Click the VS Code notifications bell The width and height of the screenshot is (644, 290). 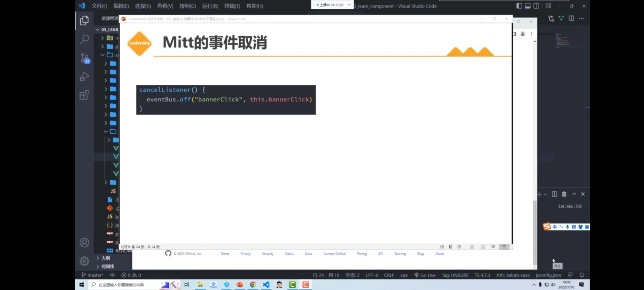[581, 275]
